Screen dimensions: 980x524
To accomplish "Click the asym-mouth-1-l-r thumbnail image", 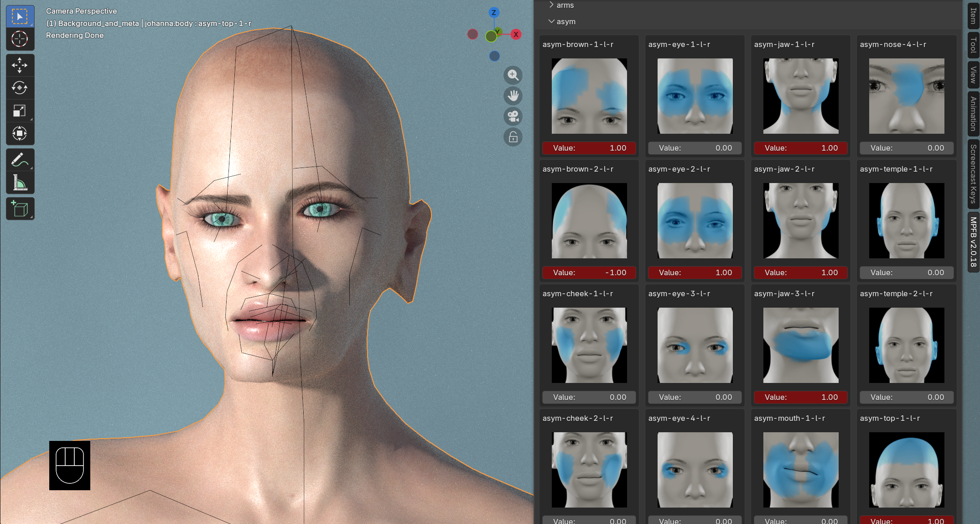I will [801, 470].
